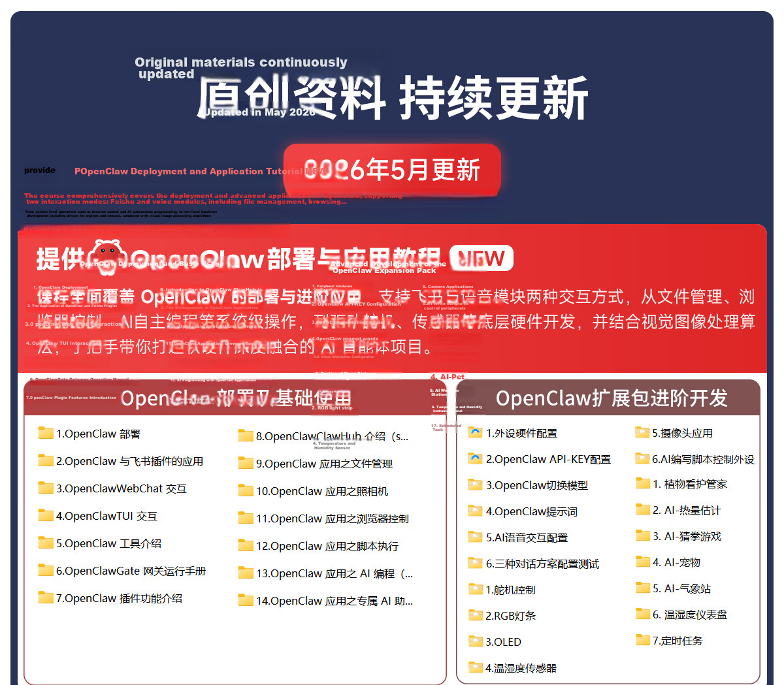The width and height of the screenshot is (784, 685).
Task: Open the 8.OpenClawClawHub 介绍 entry
Action: click(332, 436)
